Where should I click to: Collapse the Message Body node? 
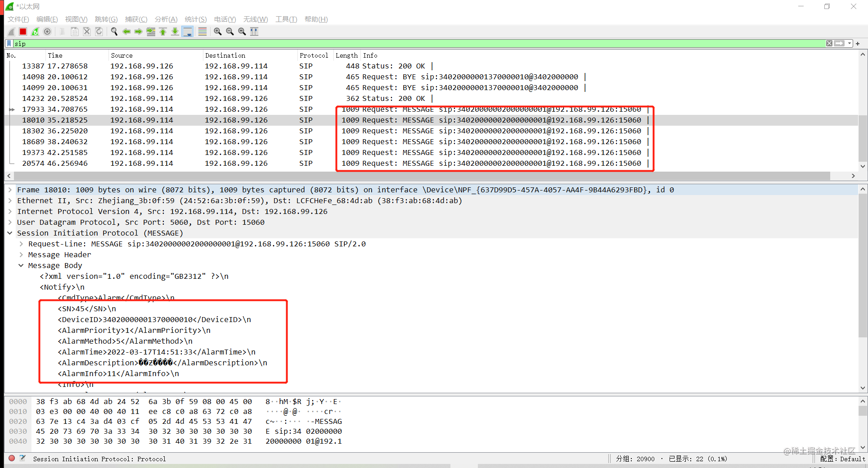coord(21,266)
